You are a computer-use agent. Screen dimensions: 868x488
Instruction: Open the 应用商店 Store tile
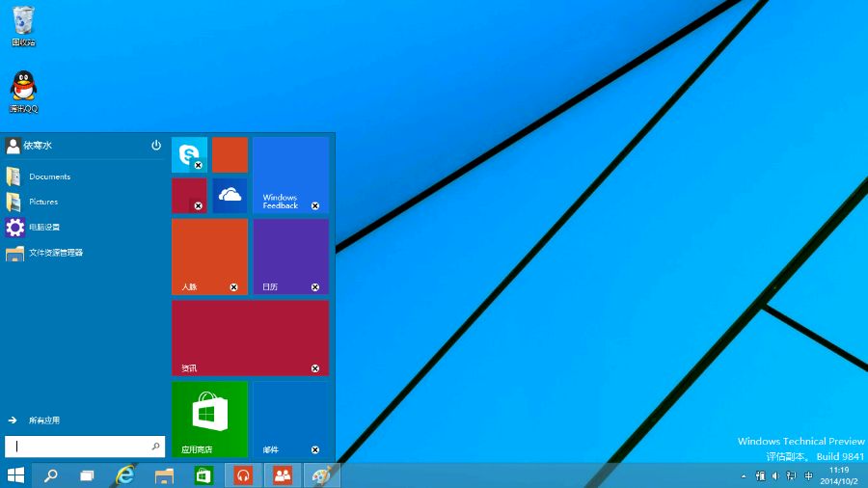(x=210, y=419)
